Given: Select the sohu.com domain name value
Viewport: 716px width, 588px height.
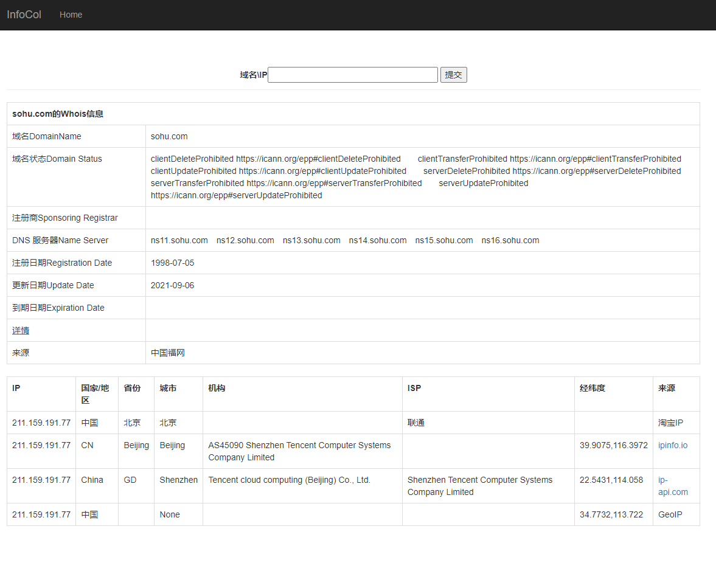Looking at the screenshot, I should pyautogui.click(x=169, y=136).
